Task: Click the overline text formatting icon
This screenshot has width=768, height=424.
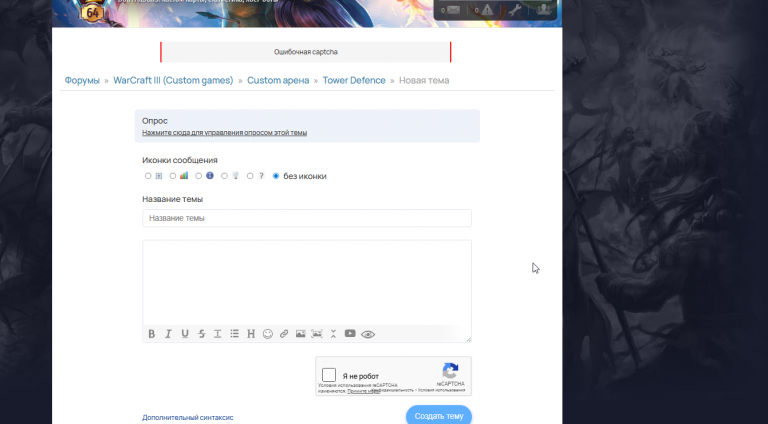Action: (x=217, y=334)
